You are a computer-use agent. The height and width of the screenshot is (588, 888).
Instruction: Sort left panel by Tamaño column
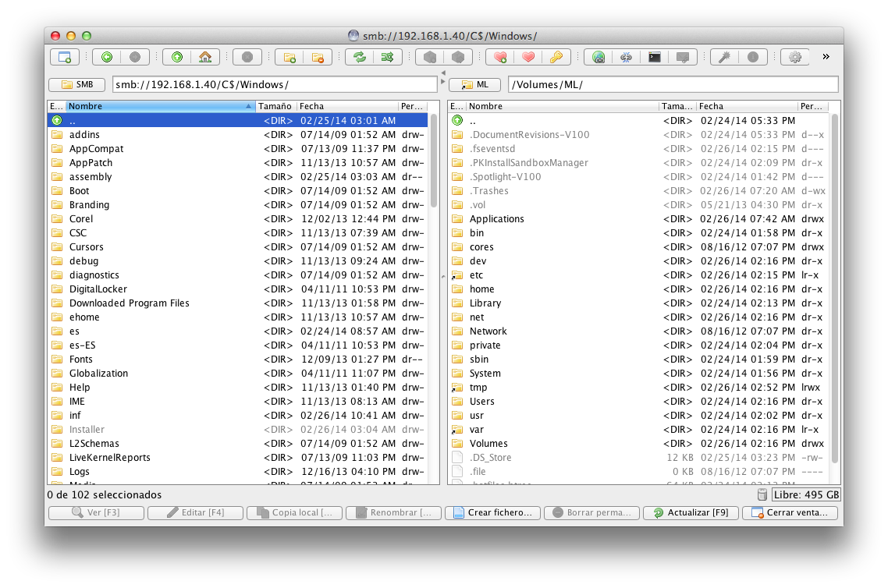(275, 106)
